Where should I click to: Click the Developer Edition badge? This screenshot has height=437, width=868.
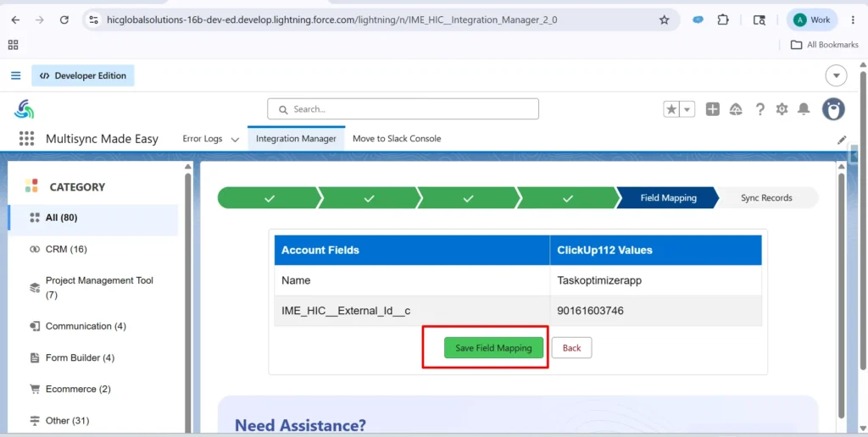click(82, 75)
